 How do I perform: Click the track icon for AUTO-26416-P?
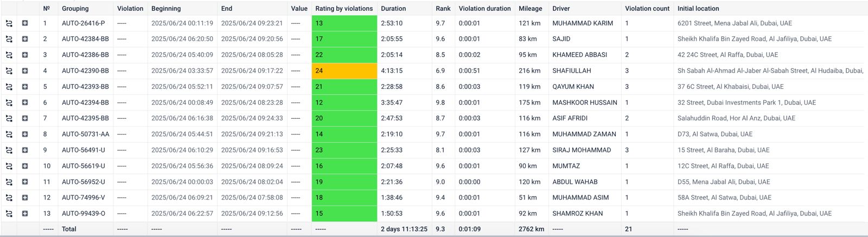[x=9, y=23]
